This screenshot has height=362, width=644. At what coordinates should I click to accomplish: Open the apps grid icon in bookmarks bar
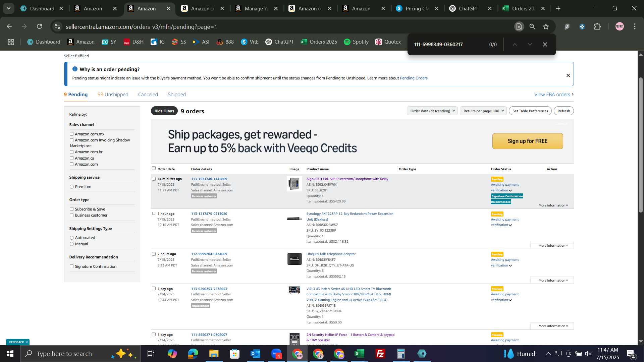(11, 42)
